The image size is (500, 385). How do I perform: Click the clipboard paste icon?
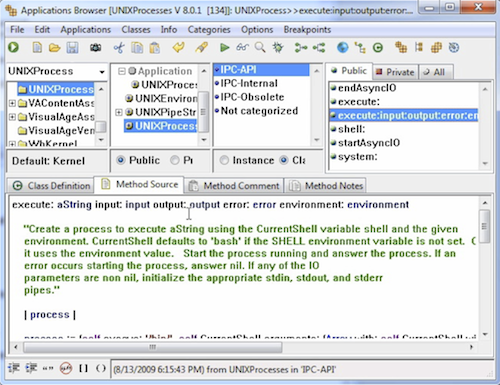(x=154, y=48)
